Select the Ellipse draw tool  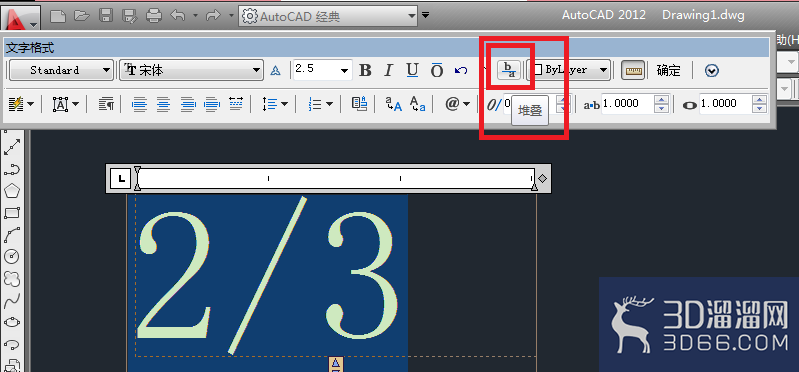(x=12, y=322)
